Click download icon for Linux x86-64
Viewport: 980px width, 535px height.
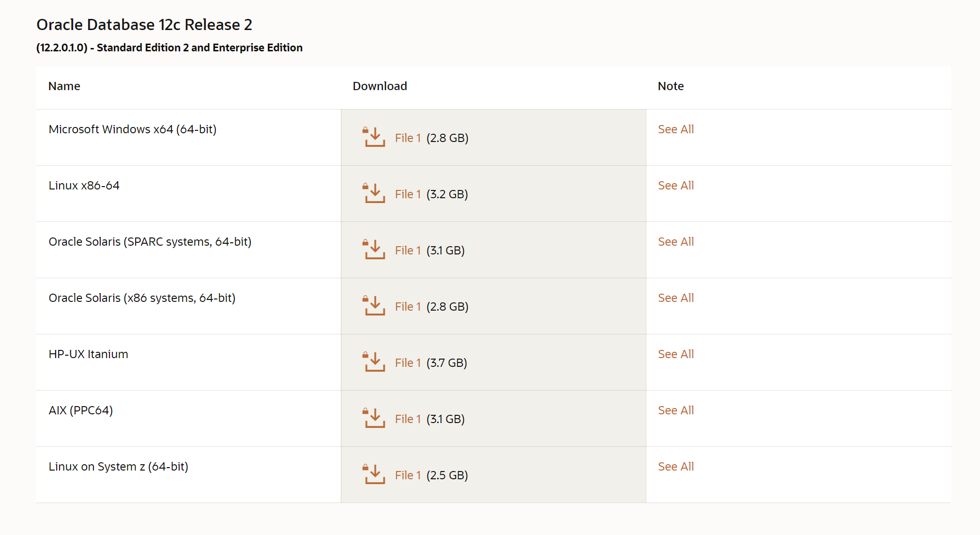click(x=374, y=193)
